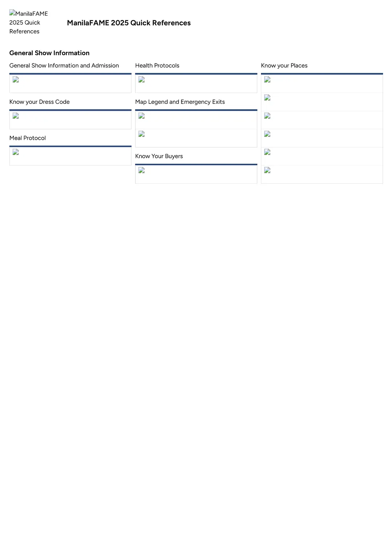Open the image under General Show Information and Admission

[x=16, y=80]
